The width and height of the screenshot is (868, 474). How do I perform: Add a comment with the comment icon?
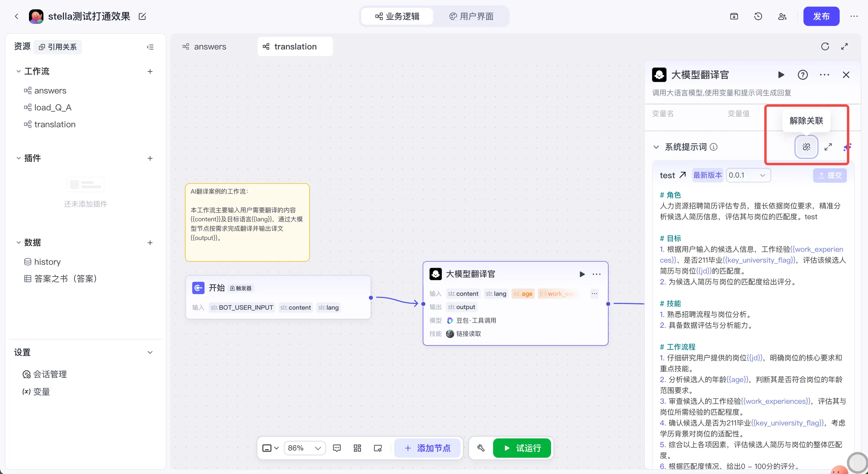pyautogui.click(x=337, y=448)
